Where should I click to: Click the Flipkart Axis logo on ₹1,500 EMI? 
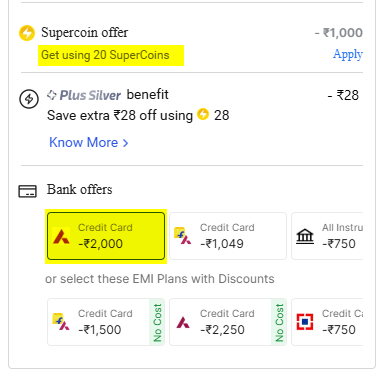61,322
